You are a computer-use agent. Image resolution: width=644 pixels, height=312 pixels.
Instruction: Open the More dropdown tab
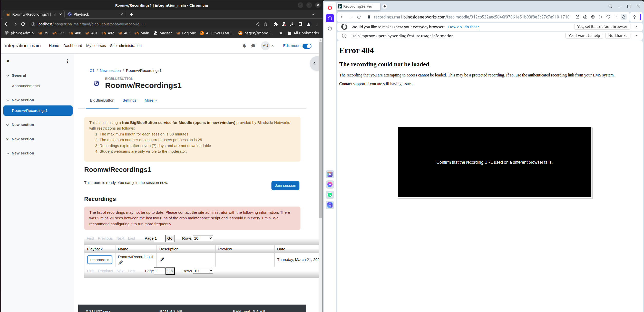pyautogui.click(x=151, y=100)
